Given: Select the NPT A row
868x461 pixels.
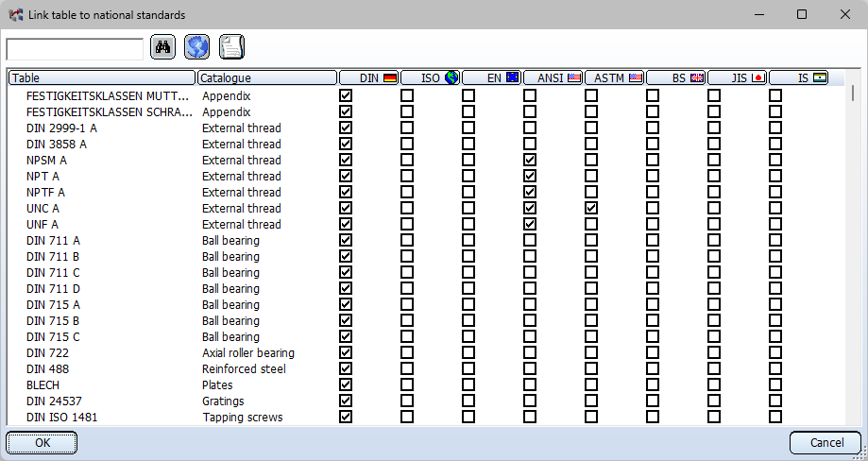Looking at the screenshot, I should tap(43, 176).
